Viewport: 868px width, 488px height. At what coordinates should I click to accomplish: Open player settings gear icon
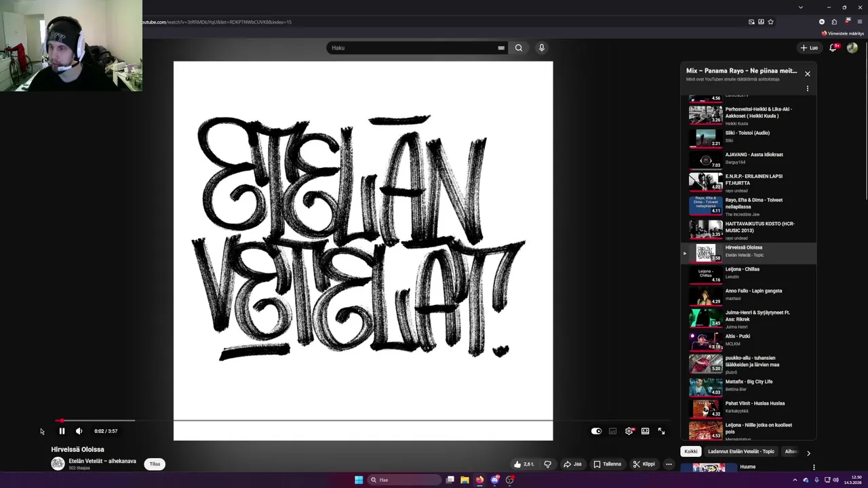629,431
